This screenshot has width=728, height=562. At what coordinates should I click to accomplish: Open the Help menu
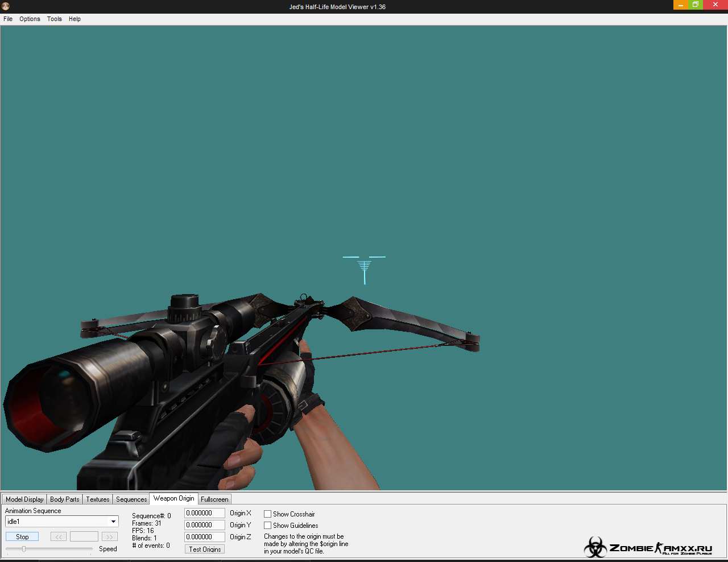[x=75, y=19]
